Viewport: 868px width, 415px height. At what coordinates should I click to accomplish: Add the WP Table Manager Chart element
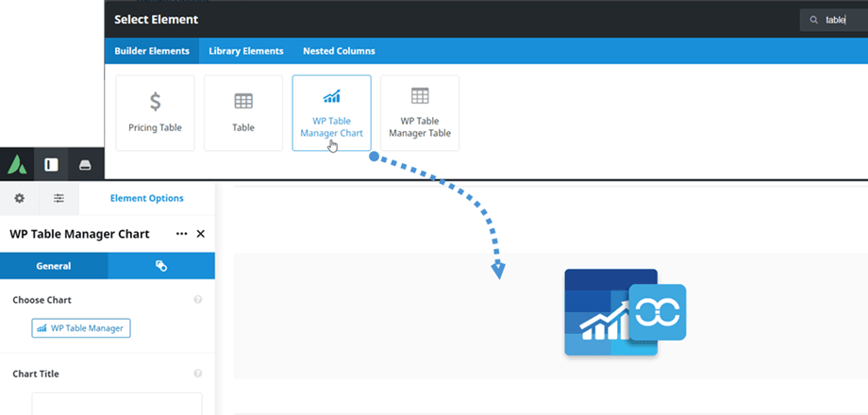coord(331,112)
